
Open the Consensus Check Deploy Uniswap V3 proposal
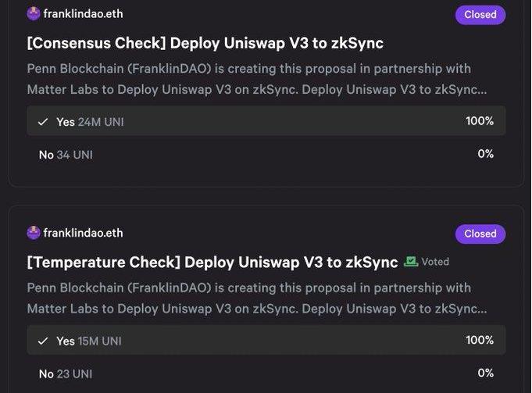coord(205,43)
